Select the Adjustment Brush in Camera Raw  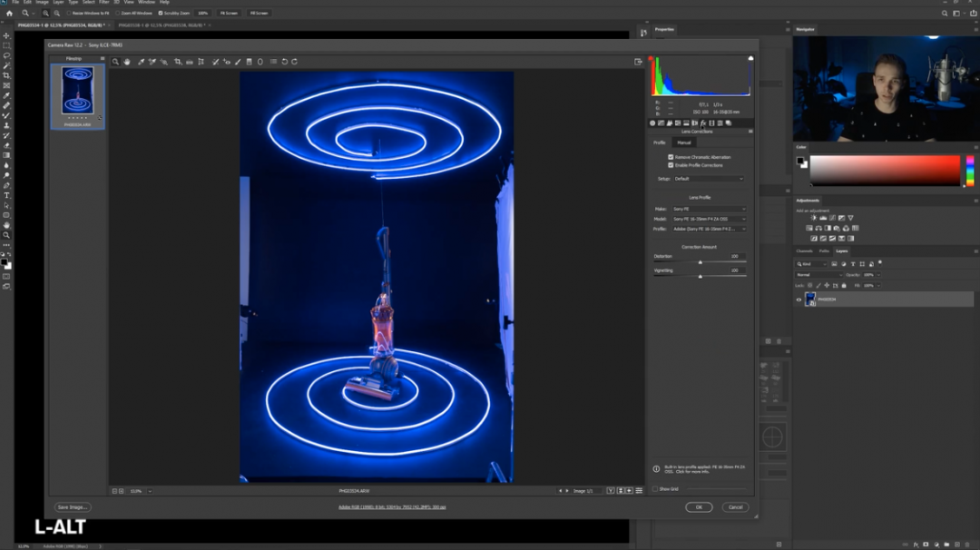point(238,62)
